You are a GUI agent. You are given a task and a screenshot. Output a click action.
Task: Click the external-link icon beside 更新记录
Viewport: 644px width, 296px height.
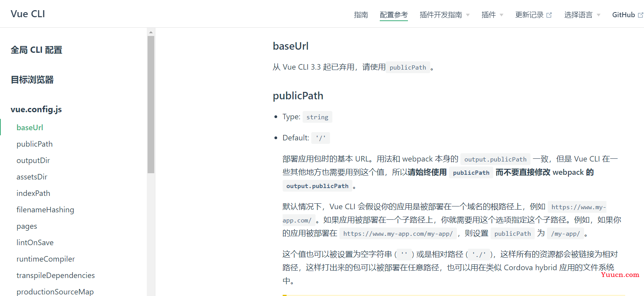click(x=549, y=15)
